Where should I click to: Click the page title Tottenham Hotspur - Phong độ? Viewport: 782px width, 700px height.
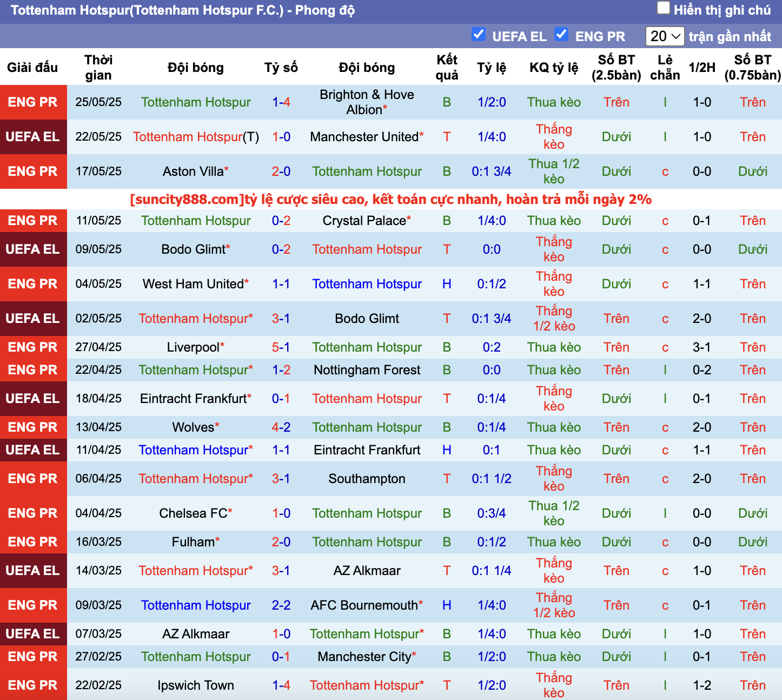183,10
